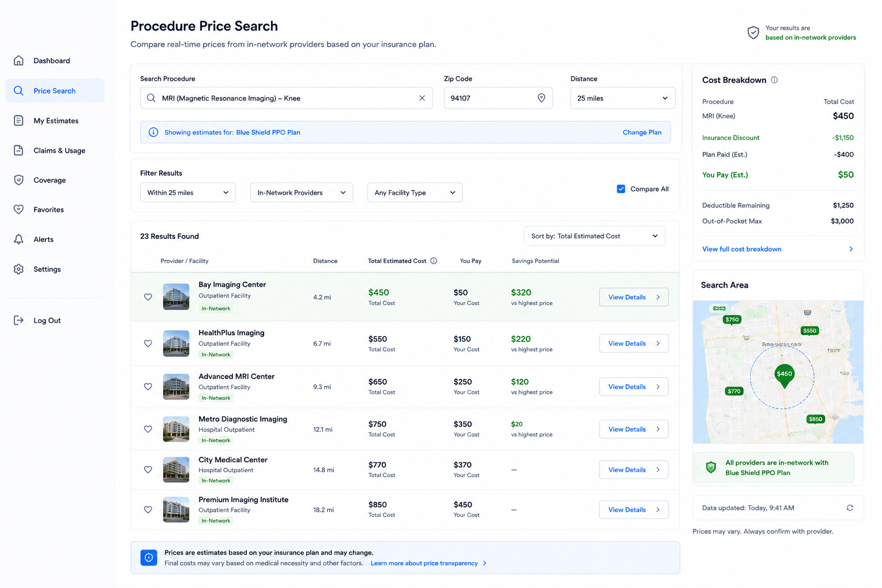
Task: Clear the procedure search with X icon
Action: pos(422,98)
